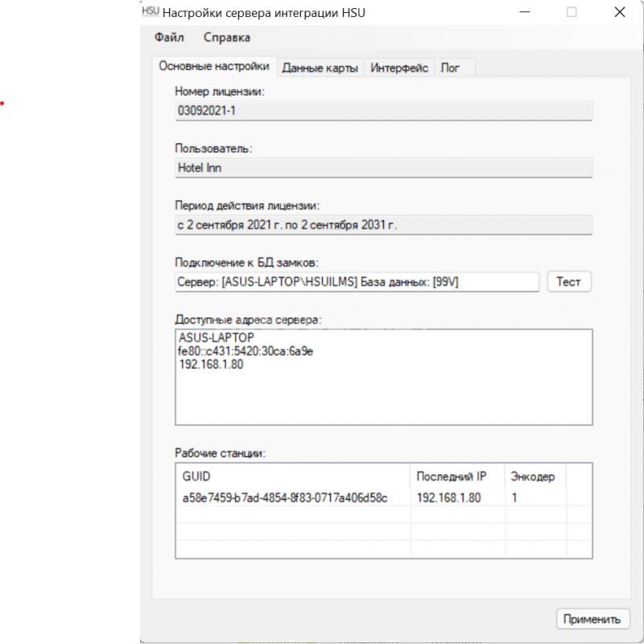Screen dimensions: 644x644
Task: Click the lock database connection field
Action: 357,282
